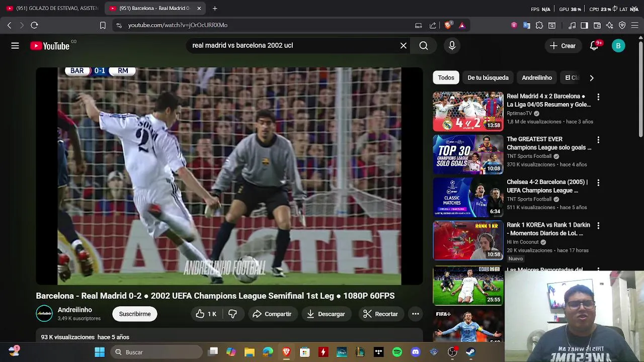Open options for Rank 1 KOREA vs Darkin video
This screenshot has width=644, height=362.
pos(598,225)
